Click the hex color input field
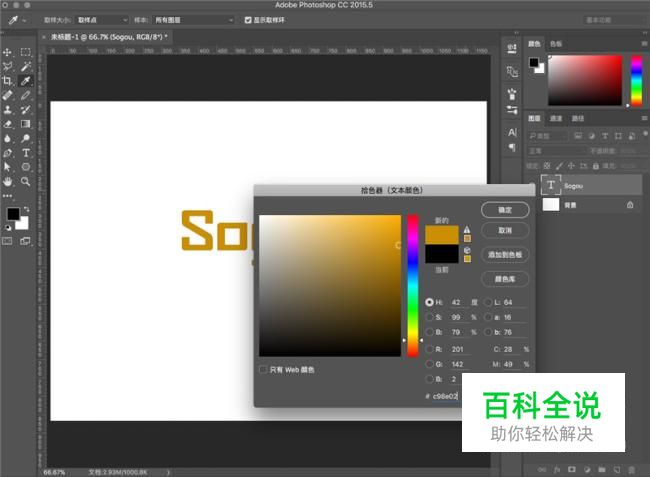 [446, 396]
